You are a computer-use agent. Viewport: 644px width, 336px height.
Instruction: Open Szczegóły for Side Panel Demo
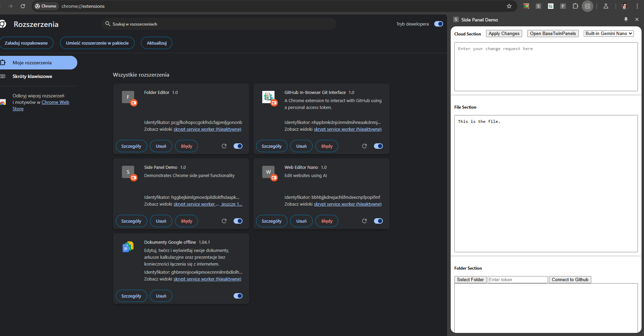click(x=131, y=221)
